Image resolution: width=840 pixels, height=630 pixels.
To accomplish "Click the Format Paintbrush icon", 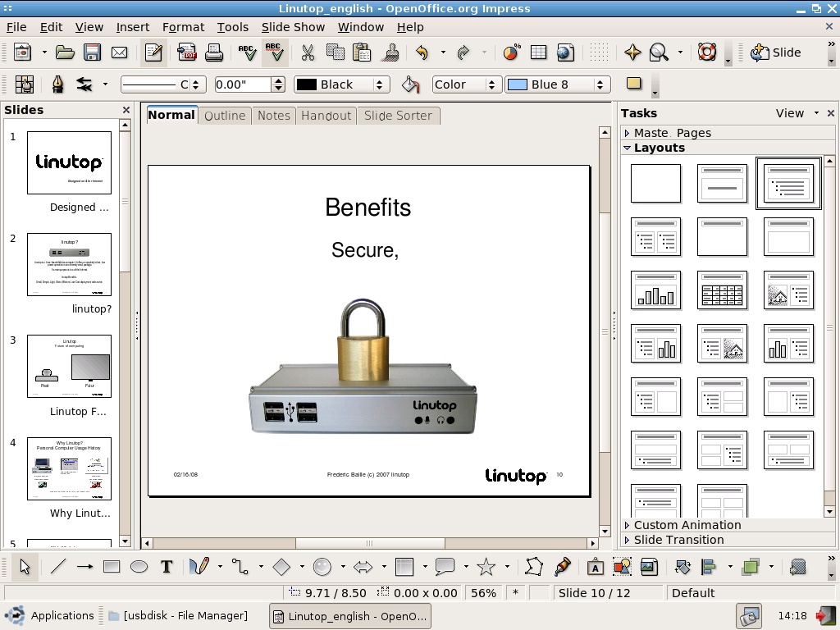I will (391, 52).
